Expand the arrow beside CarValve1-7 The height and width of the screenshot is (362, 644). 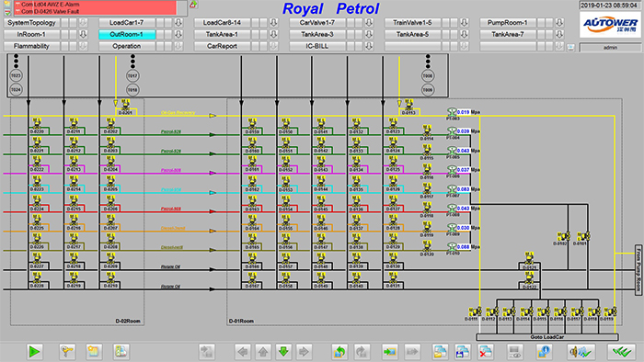coord(369,23)
